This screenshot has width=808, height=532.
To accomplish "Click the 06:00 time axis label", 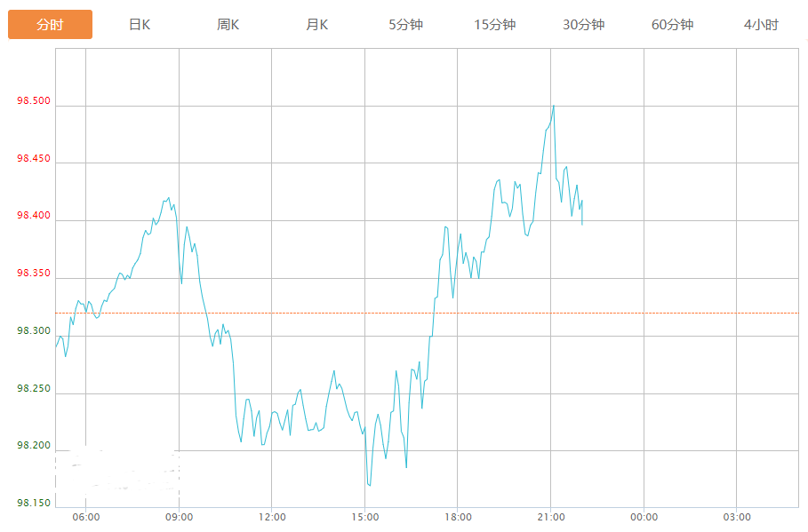I will [x=86, y=517].
